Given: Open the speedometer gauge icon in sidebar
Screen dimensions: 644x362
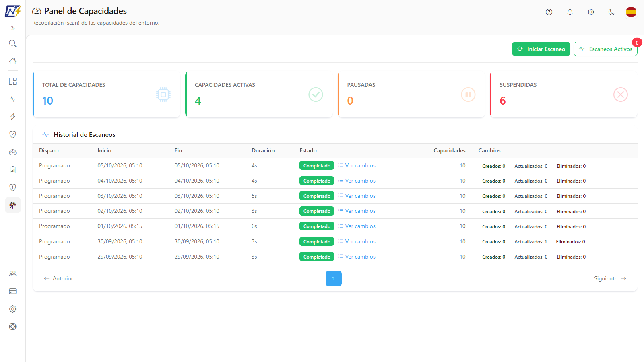Looking at the screenshot, I should (x=13, y=152).
